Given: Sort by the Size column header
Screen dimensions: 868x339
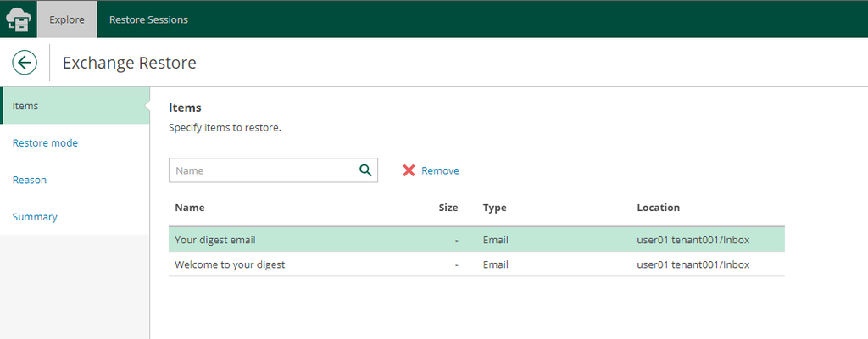Looking at the screenshot, I should [x=448, y=208].
